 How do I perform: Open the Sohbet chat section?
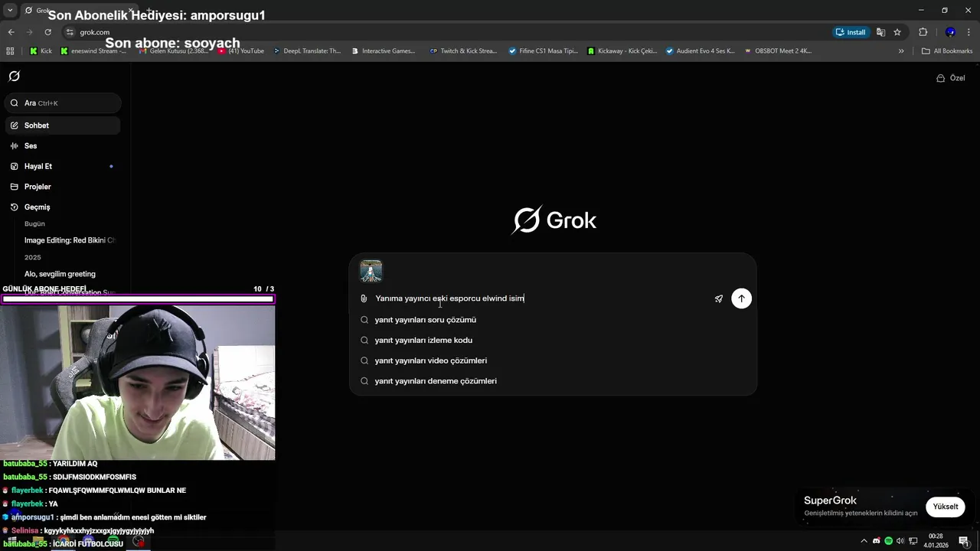(x=63, y=126)
